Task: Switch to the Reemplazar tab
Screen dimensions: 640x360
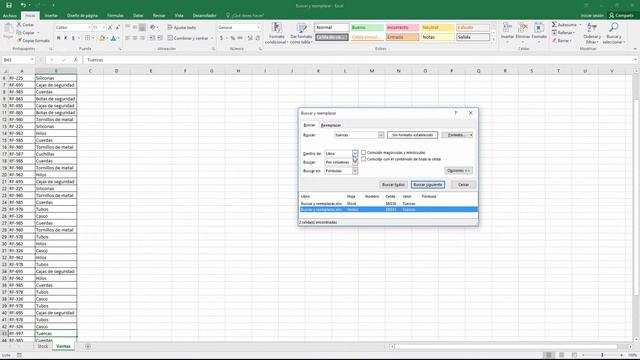Action: (x=331, y=125)
